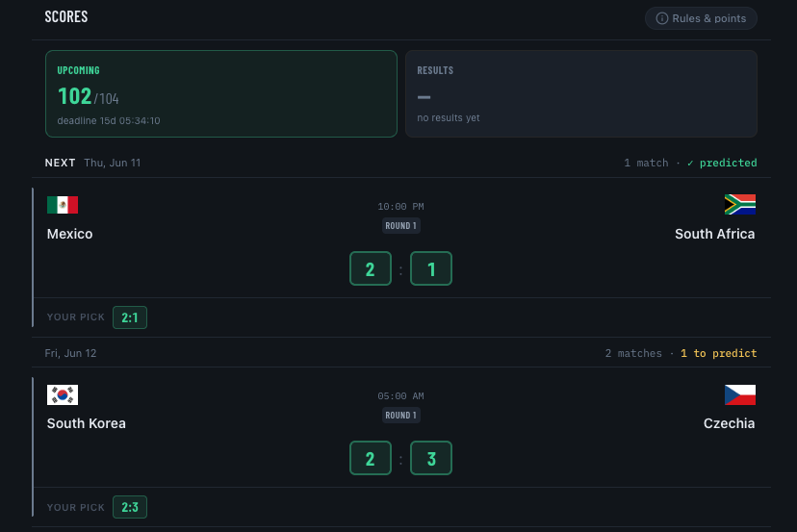Click the South Africa flag icon
797x532 pixels.
click(739, 204)
